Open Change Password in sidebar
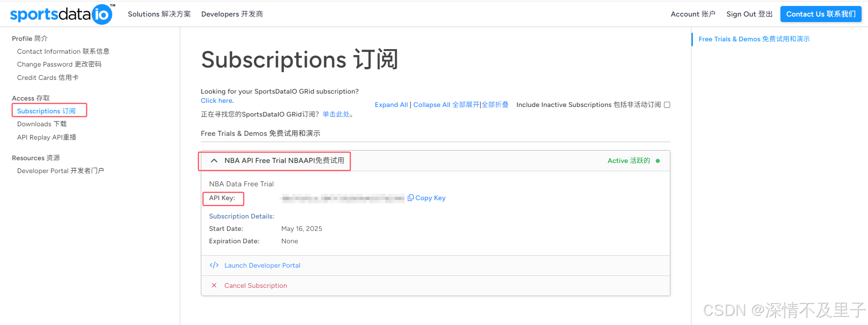The width and height of the screenshot is (868, 325). pyautogui.click(x=59, y=64)
